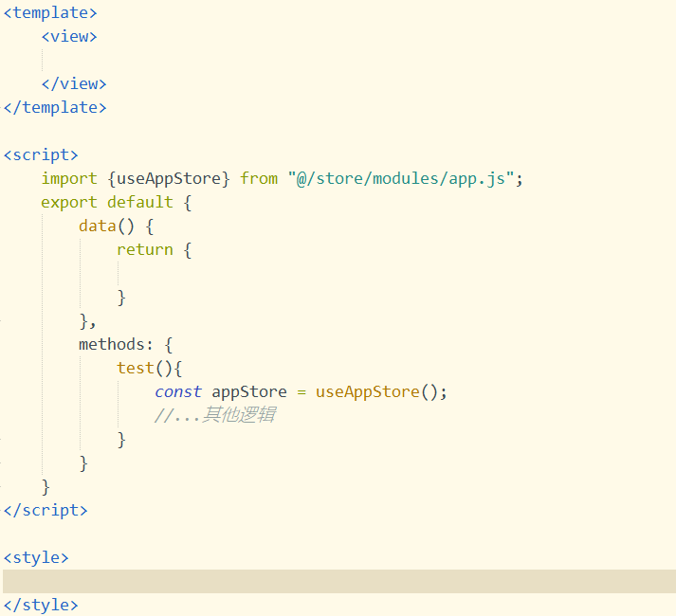Click the 'appStore' variable name
The height and width of the screenshot is (616, 676).
249,392
